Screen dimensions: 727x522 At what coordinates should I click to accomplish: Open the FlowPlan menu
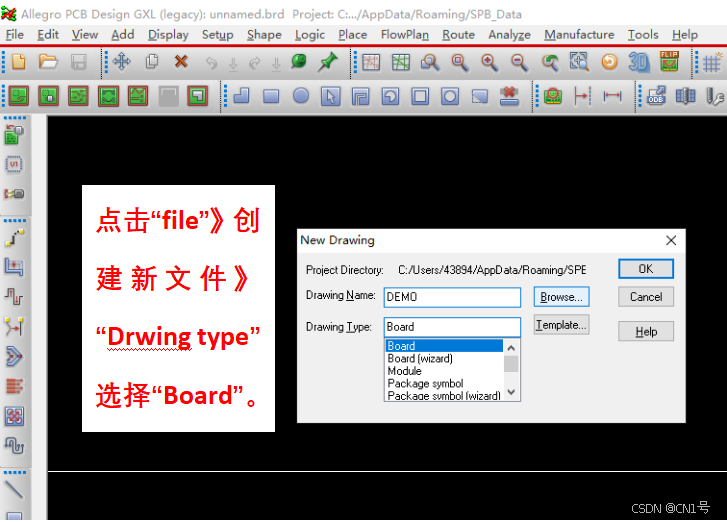pyautogui.click(x=404, y=35)
